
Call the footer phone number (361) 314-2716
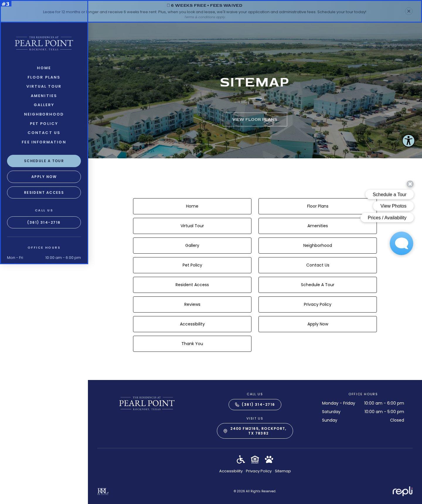pyautogui.click(x=255, y=405)
